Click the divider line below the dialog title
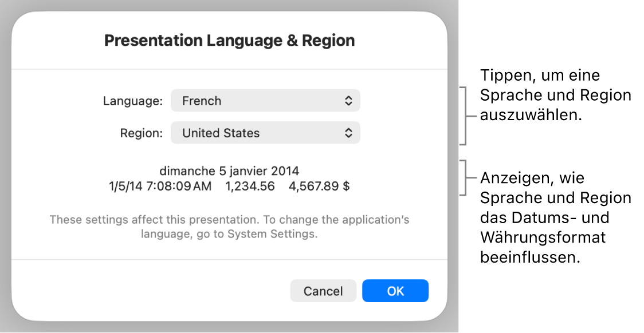The width and height of the screenshot is (644, 333). pyautogui.click(x=229, y=69)
